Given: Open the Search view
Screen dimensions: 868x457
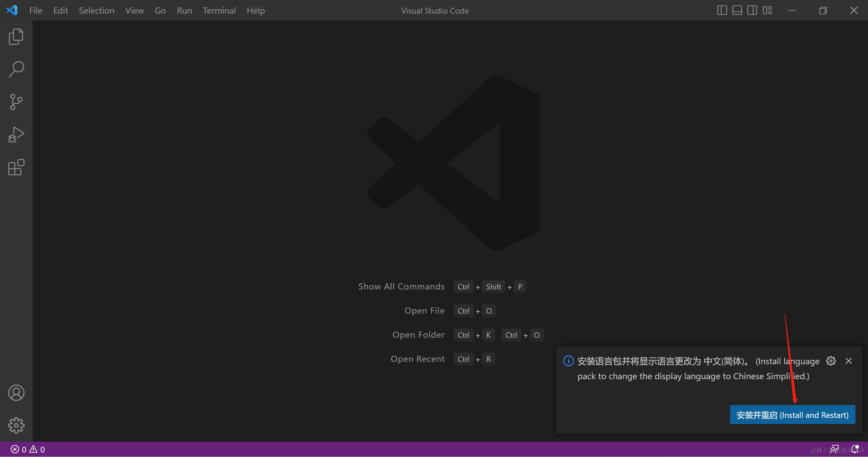Looking at the screenshot, I should [15, 69].
